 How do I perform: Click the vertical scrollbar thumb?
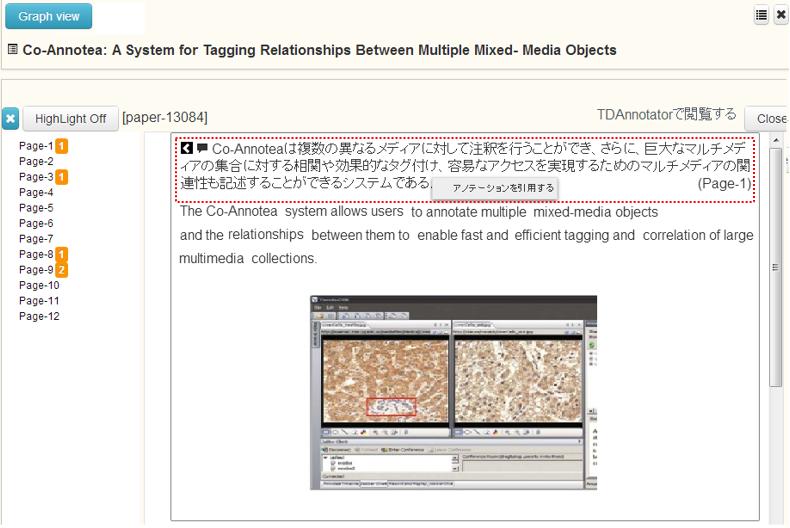(x=776, y=267)
